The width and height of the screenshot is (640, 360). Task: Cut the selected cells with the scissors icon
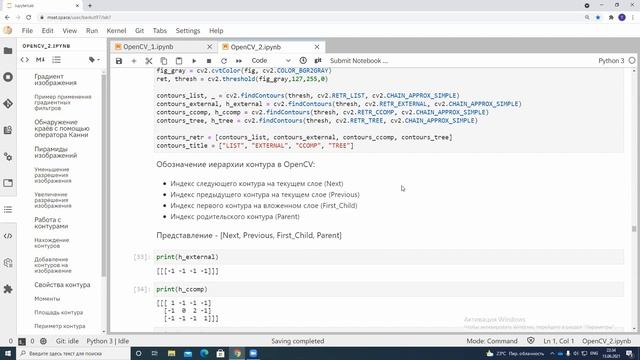[149, 61]
